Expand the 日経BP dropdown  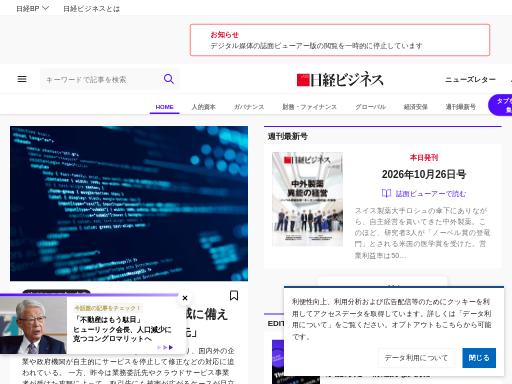pos(33,9)
